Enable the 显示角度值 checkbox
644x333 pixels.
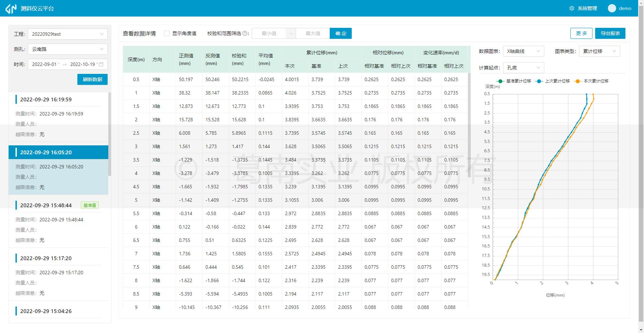click(167, 33)
